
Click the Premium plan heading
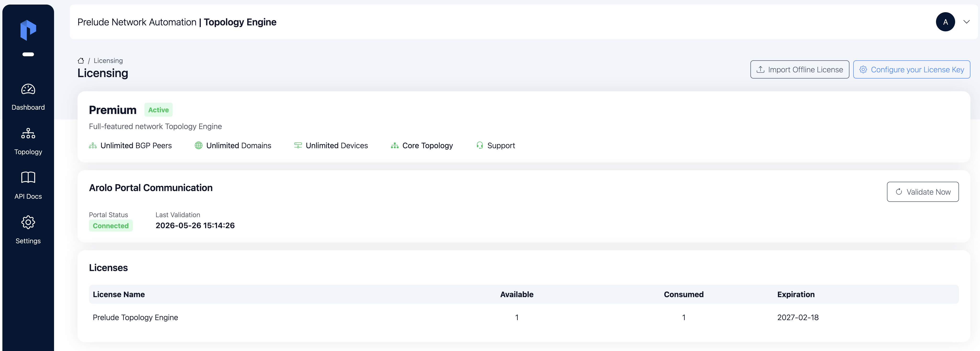(113, 110)
